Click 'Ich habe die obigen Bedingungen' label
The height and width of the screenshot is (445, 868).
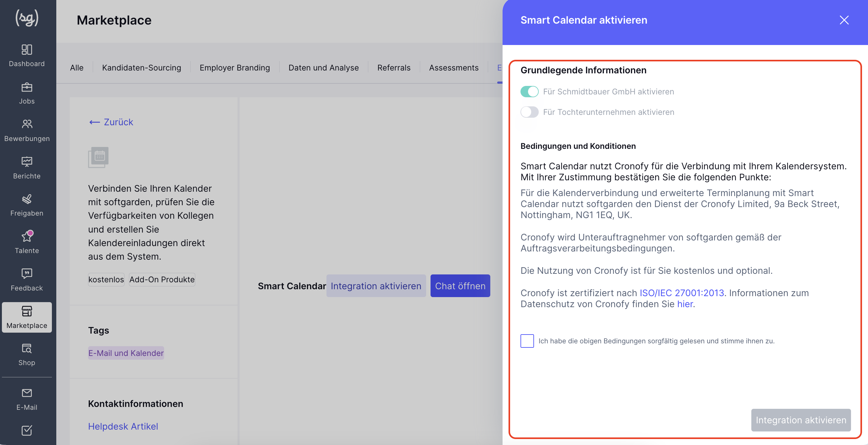(656, 341)
